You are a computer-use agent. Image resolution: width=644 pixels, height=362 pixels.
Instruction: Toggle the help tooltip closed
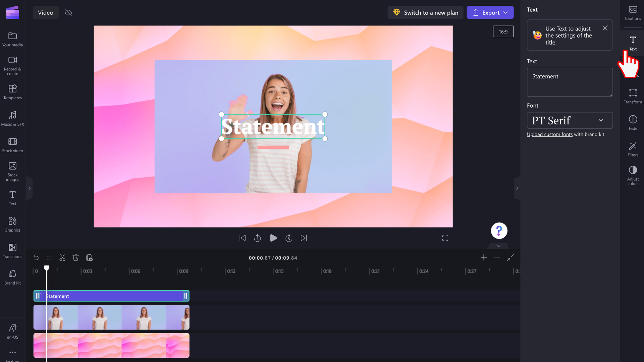(x=605, y=27)
